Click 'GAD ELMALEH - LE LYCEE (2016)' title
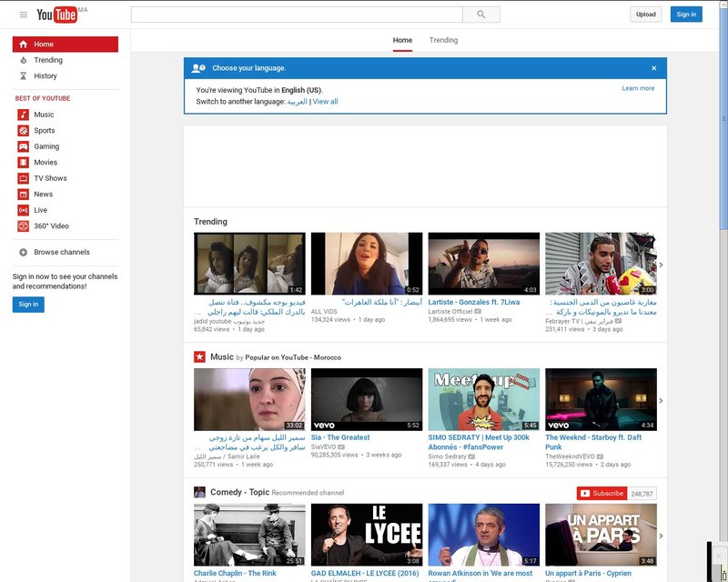 [365, 573]
